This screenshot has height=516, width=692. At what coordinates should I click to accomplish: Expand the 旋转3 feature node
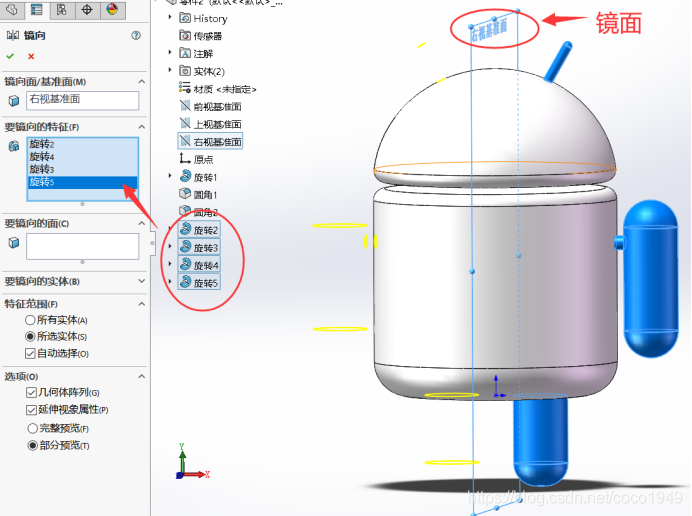click(x=170, y=246)
